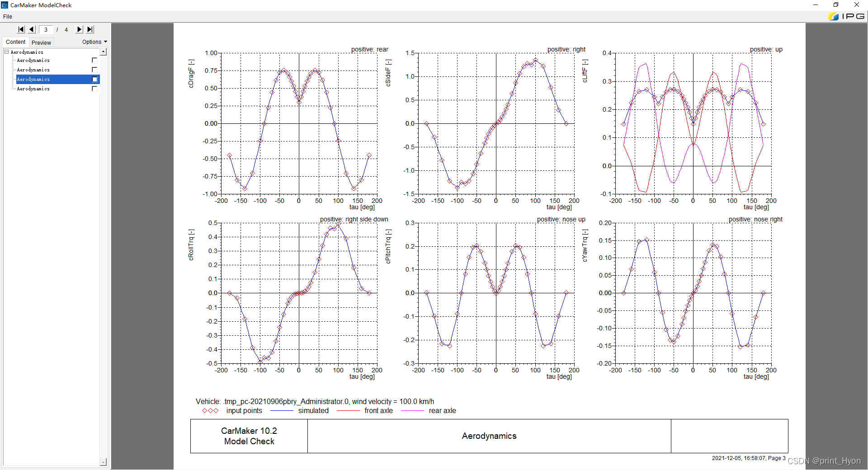This screenshot has height=470, width=868.
Task: Click the current page number field
Action: (x=46, y=30)
